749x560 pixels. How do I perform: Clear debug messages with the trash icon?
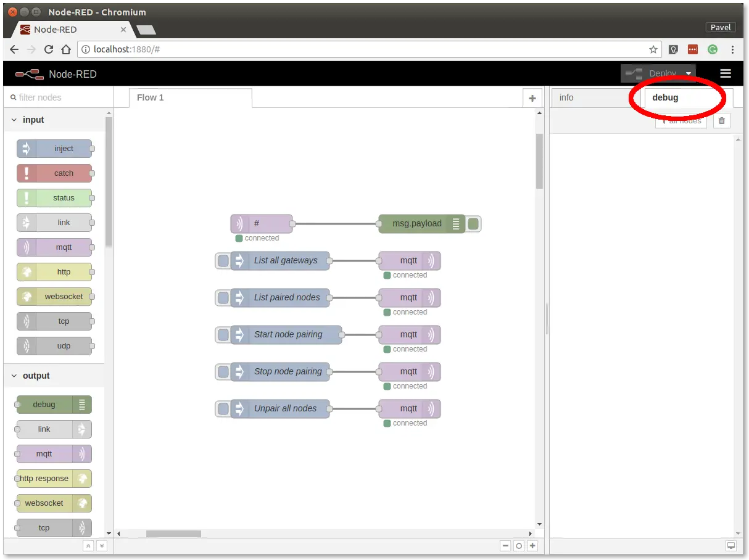coord(722,121)
